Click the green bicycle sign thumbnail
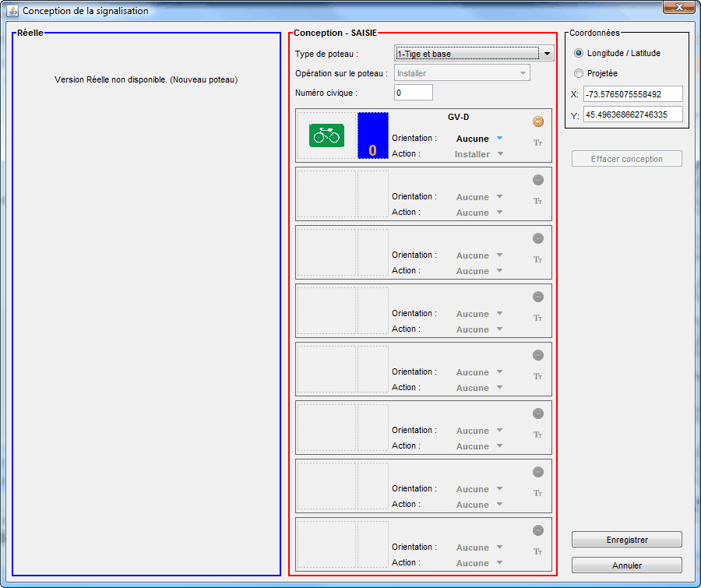The height and width of the screenshot is (588, 701). (x=326, y=136)
